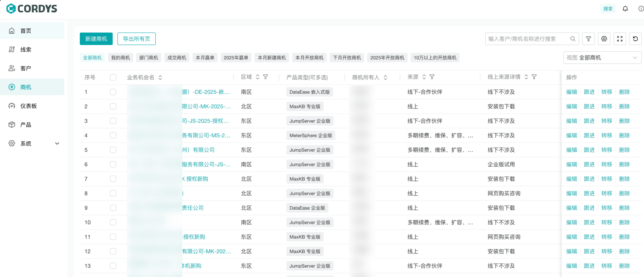
Task: Click 转移 link in row 5
Action: click(x=607, y=150)
